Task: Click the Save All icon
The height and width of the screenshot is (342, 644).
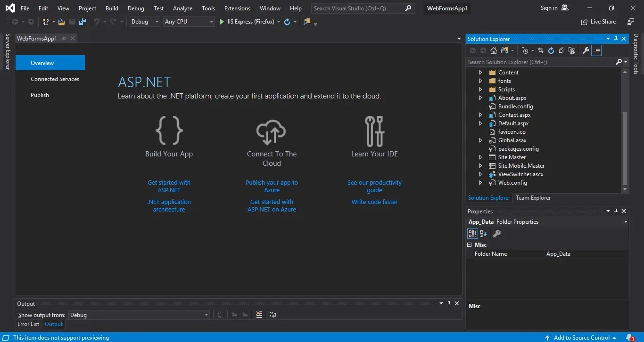Action: pos(83,22)
